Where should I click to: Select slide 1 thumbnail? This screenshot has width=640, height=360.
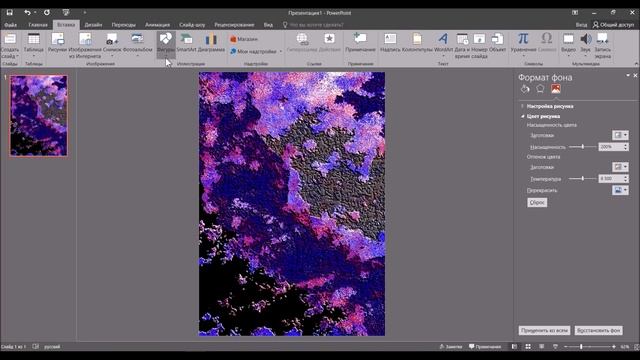coord(39,116)
